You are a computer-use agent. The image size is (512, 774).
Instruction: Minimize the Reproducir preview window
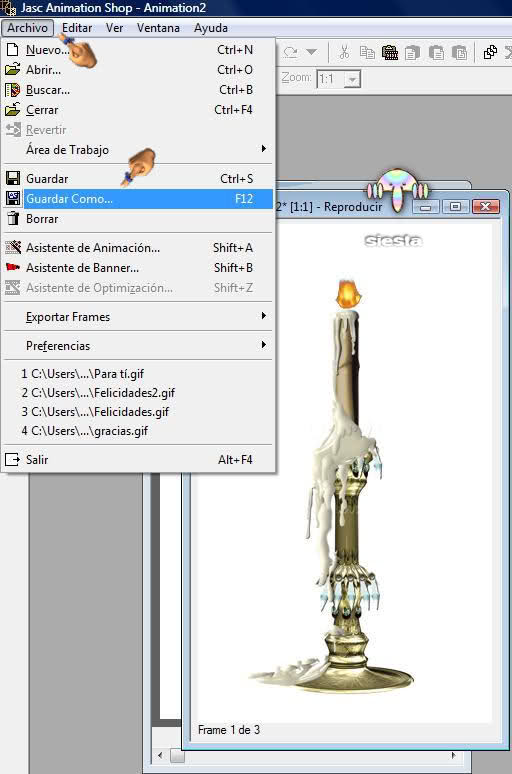426,207
